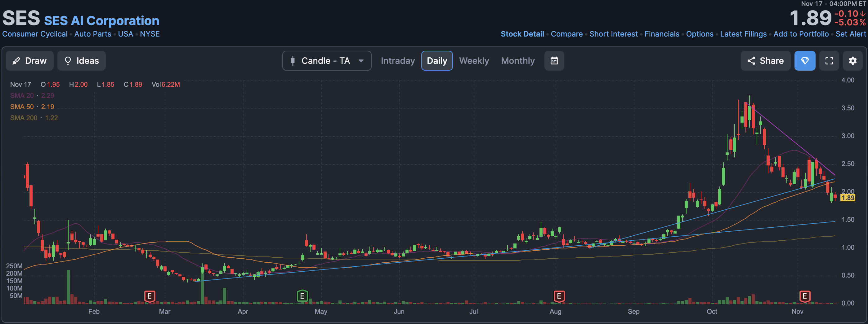Open the calendar date range picker
The height and width of the screenshot is (324, 868).
point(554,61)
